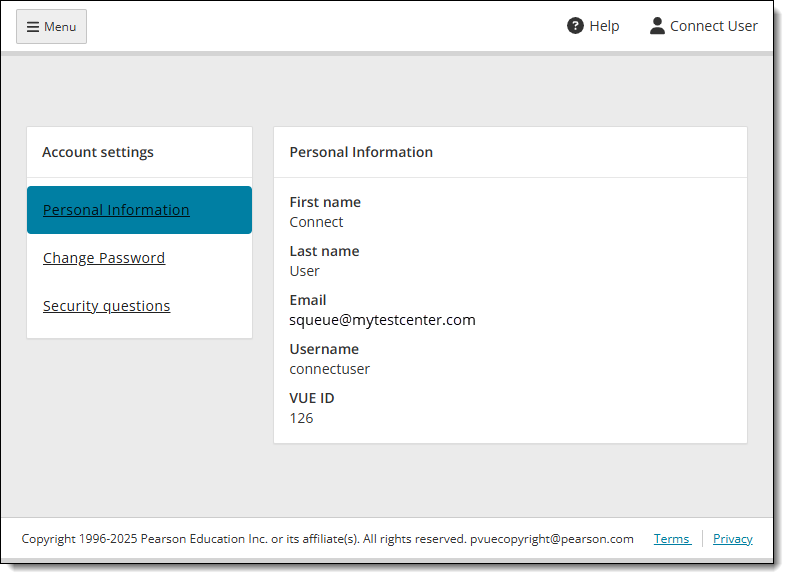Click the user profile silhouette icon
789x579 pixels.
point(657,26)
